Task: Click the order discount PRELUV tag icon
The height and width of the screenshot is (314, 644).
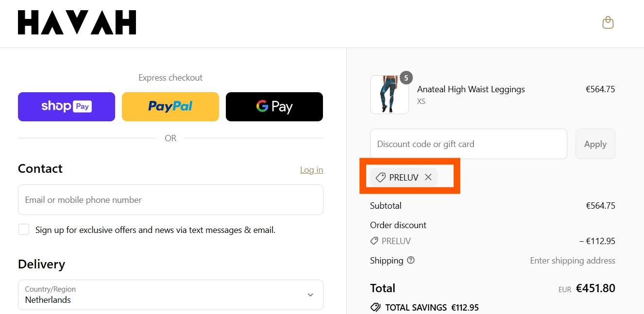Action: [374, 241]
